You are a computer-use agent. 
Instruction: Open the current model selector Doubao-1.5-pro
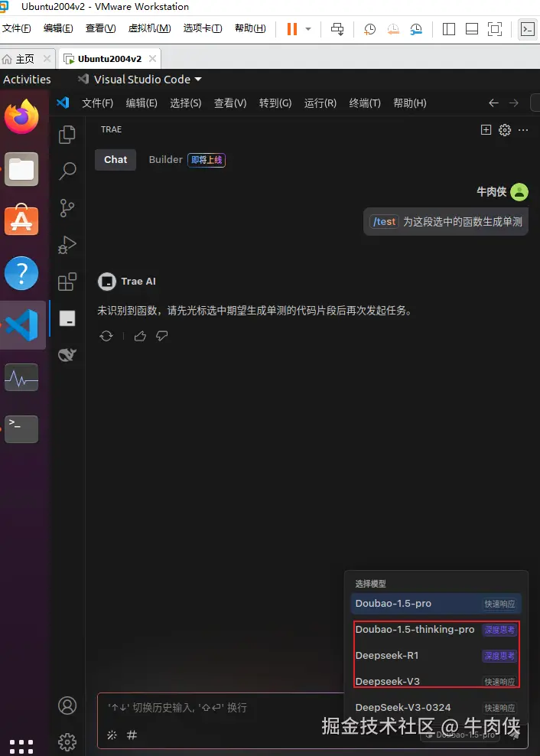[461, 735]
